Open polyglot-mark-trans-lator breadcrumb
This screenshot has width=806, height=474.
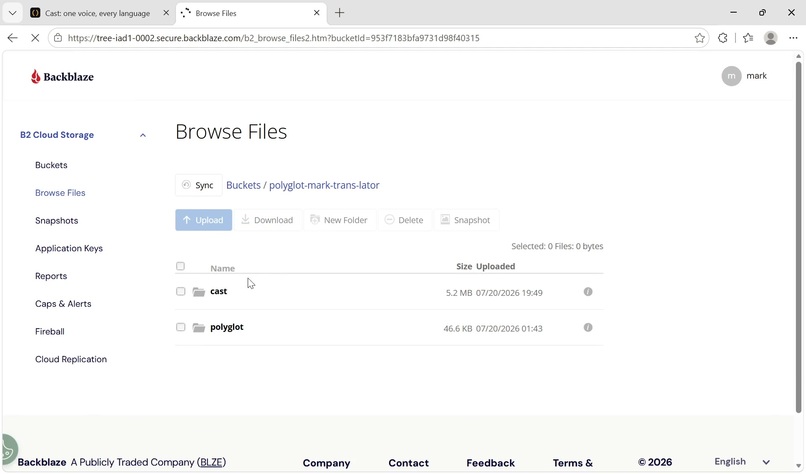click(x=324, y=185)
